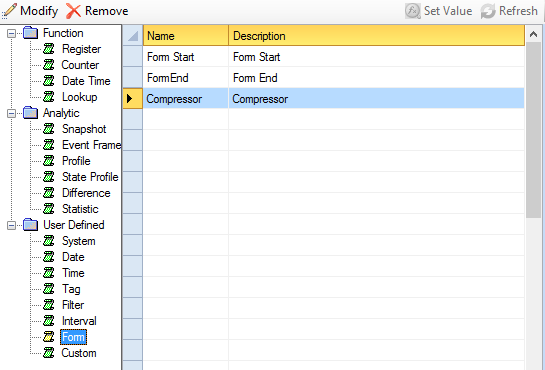Screen dimensions: 545x370
Task: Click the Function folder icon
Action: pyautogui.click(x=31, y=33)
